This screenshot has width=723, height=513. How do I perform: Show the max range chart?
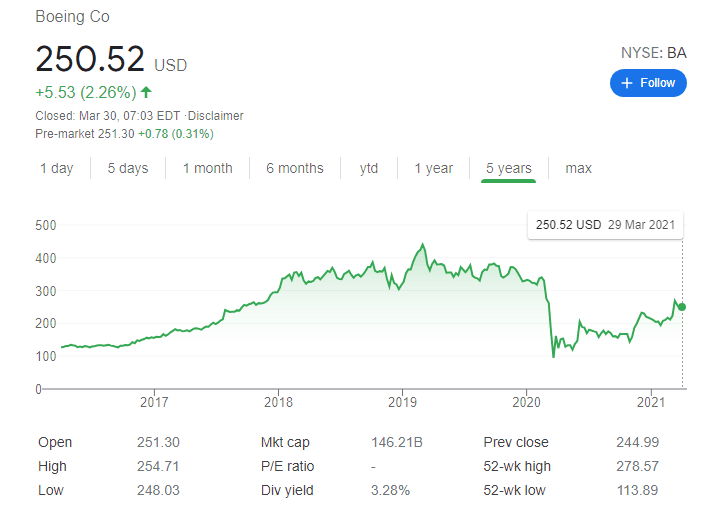(x=579, y=168)
